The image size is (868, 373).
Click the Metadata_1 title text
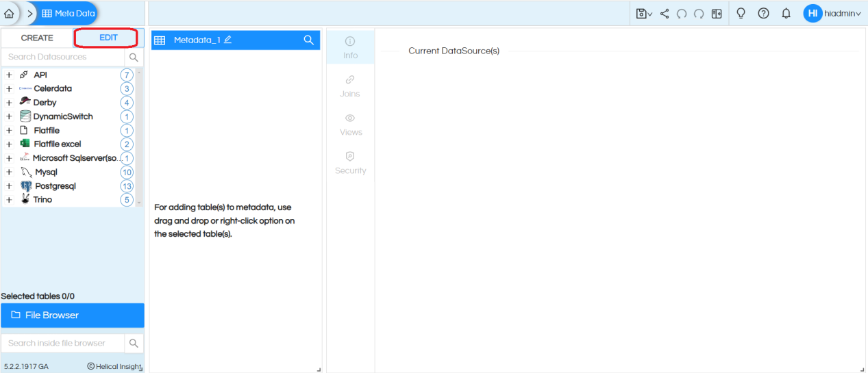tap(197, 40)
